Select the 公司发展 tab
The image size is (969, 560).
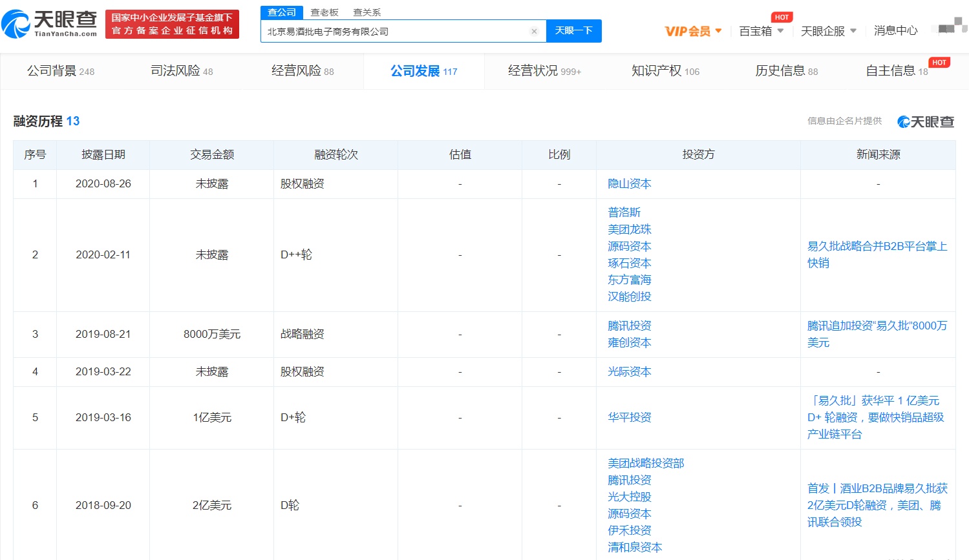point(423,71)
